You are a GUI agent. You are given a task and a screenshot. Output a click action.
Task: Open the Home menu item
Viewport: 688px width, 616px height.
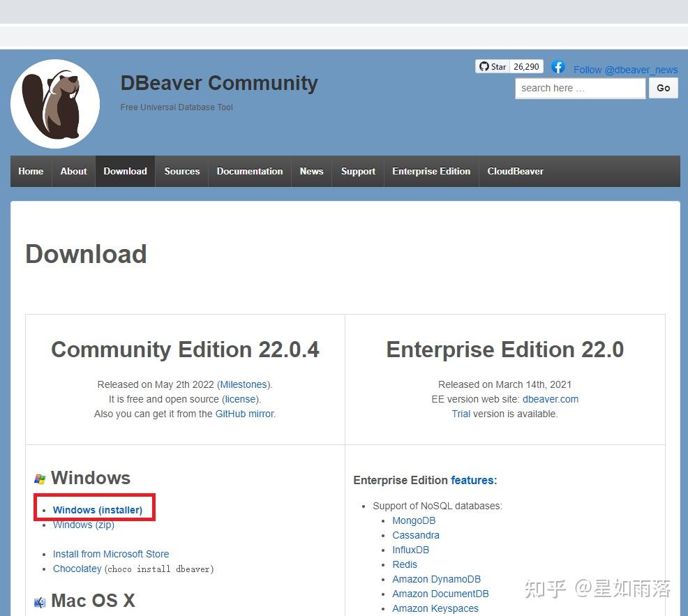pyautogui.click(x=31, y=171)
